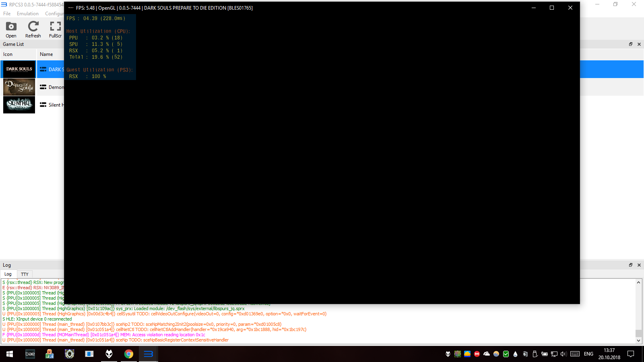Viewport: 644px width, 362px height.
Task: Close the Log panel
Action: click(639, 265)
